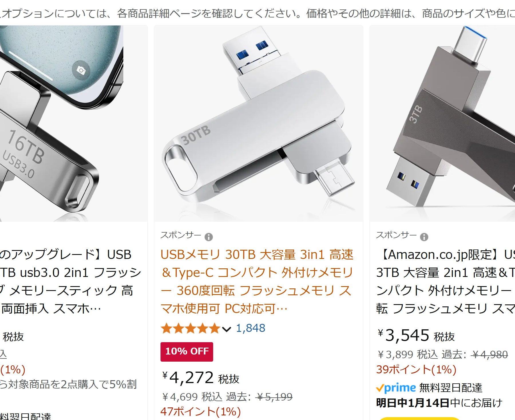Click the 10% OFF badge
This screenshot has height=420, width=515.
(x=187, y=352)
